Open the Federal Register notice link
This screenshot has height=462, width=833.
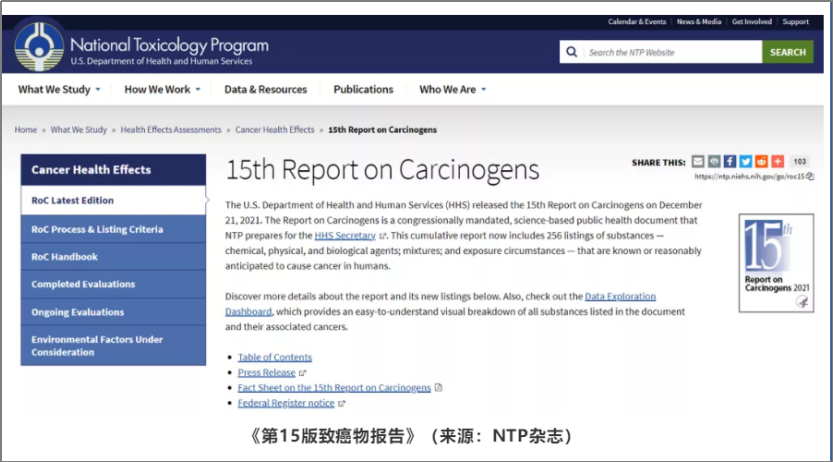(286, 403)
